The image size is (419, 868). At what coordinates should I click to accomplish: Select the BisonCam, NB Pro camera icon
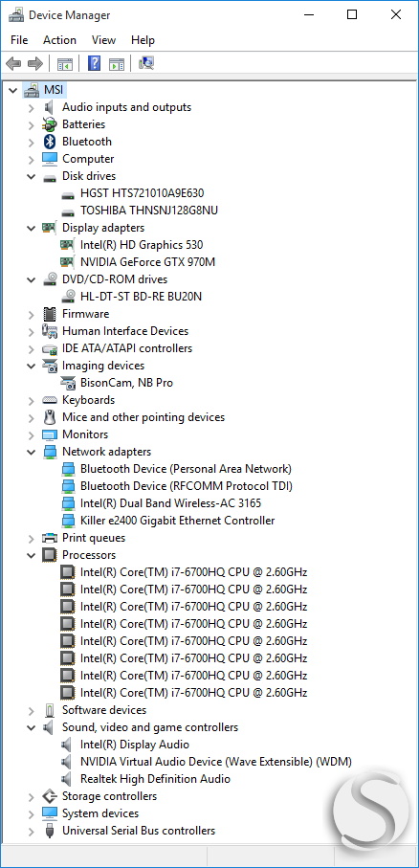pyautogui.click(x=68, y=383)
